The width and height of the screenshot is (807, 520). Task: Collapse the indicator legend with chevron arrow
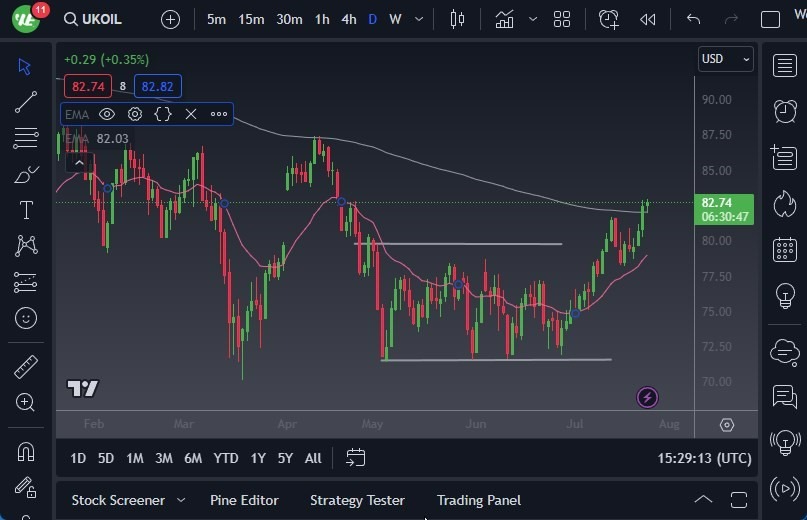pyautogui.click(x=78, y=161)
